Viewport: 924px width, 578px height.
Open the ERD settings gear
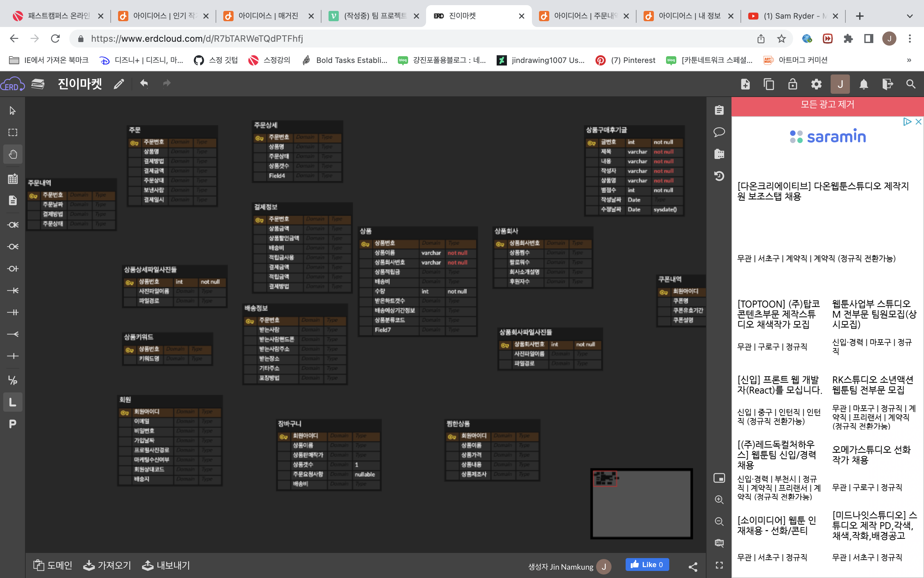click(816, 84)
